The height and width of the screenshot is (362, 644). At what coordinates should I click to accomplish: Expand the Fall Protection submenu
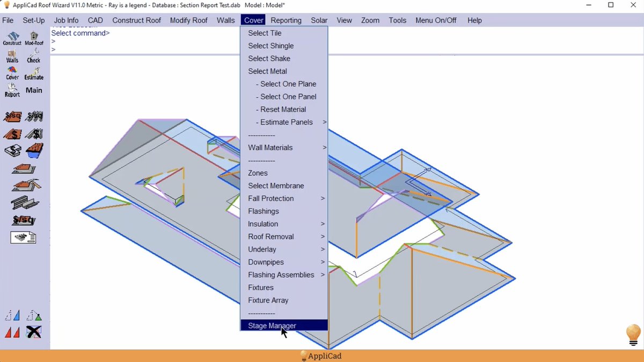tap(284, 198)
